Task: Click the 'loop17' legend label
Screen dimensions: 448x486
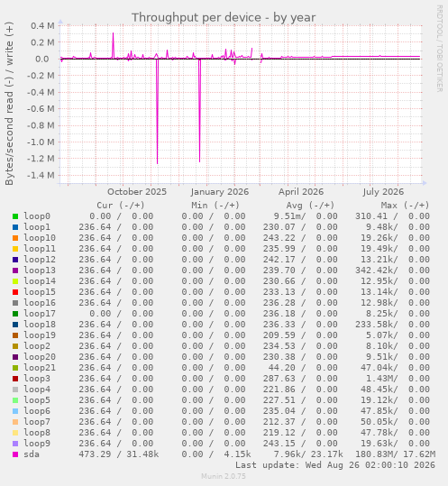Action: [x=40, y=314]
